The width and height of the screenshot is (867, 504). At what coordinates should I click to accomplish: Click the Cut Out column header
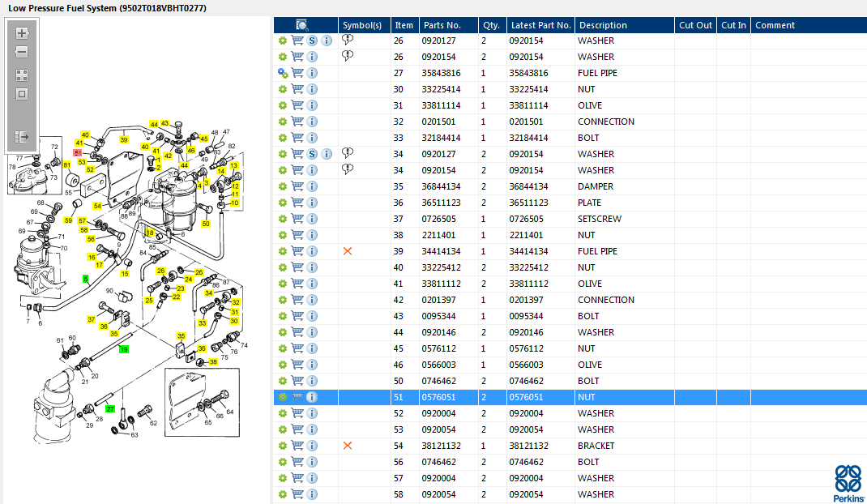(x=695, y=25)
